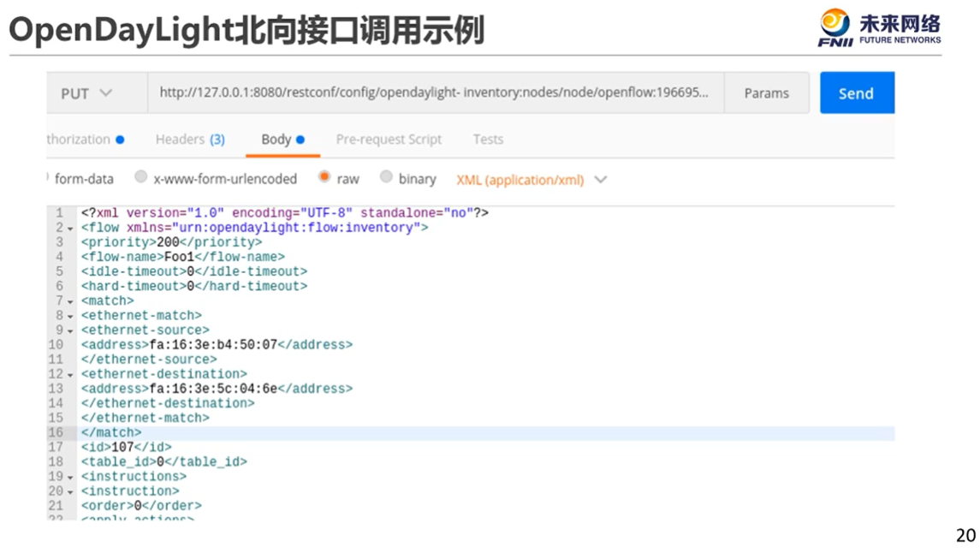Click the request URL field
The width and height of the screenshot is (980, 553).
(x=436, y=93)
